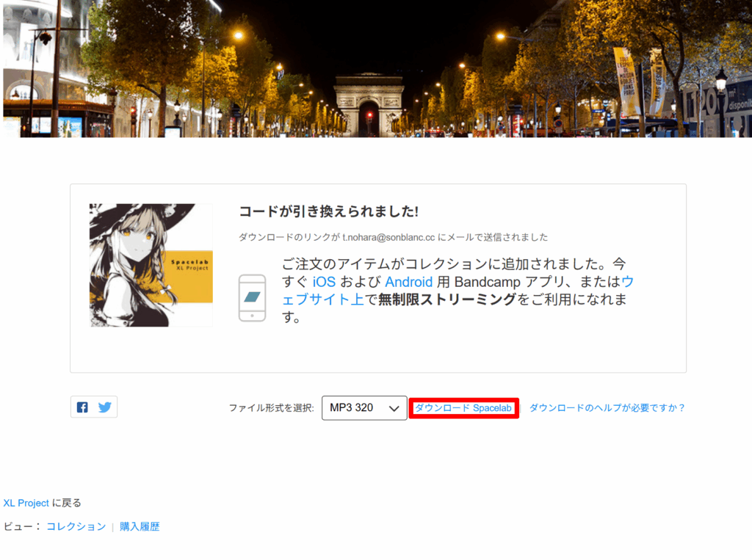Click the Facebook share icon
This screenshot has height=560, width=752.
(x=82, y=407)
